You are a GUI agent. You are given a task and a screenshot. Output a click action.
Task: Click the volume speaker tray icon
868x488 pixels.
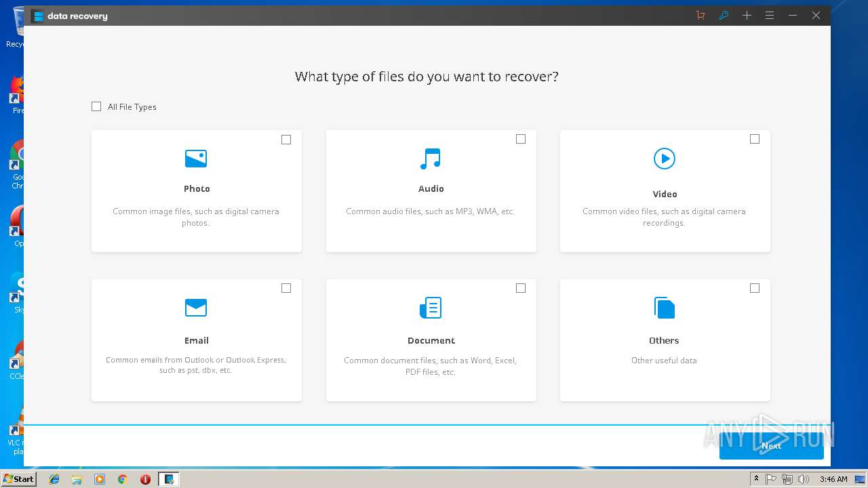pos(804,479)
